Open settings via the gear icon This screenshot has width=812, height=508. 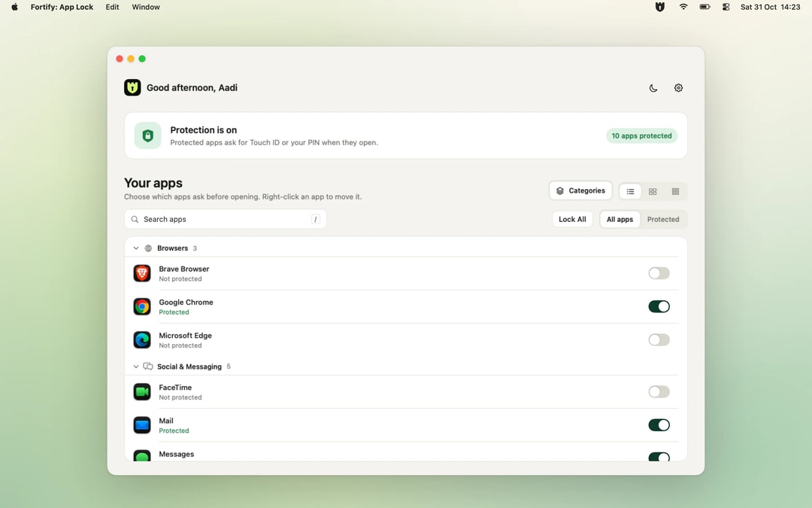(x=678, y=88)
